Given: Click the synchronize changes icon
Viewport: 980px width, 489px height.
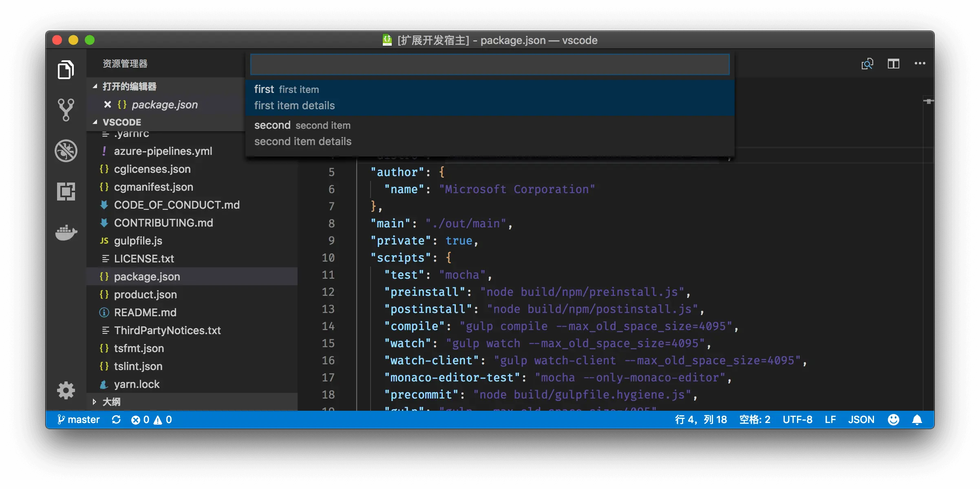Looking at the screenshot, I should (116, 420).
